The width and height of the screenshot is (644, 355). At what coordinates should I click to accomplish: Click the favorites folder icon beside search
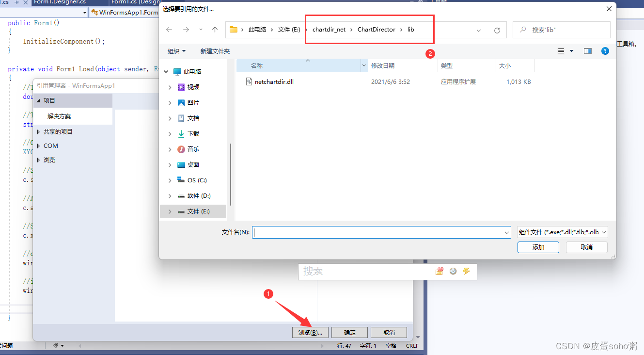point(439,271)
